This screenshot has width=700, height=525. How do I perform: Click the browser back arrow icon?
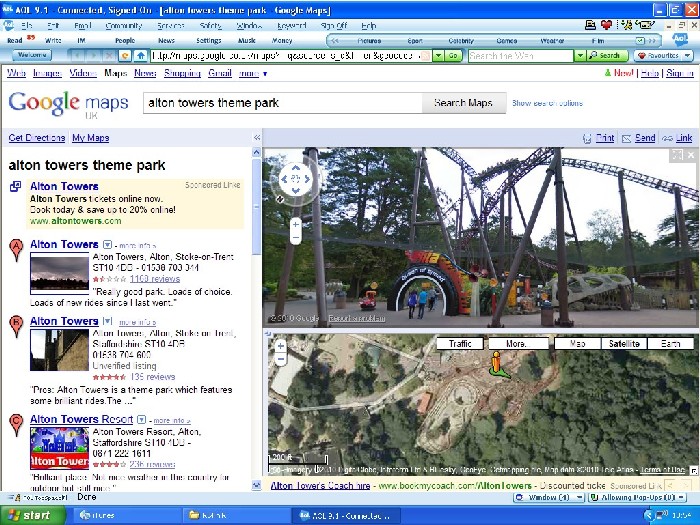tap(78, 56)
